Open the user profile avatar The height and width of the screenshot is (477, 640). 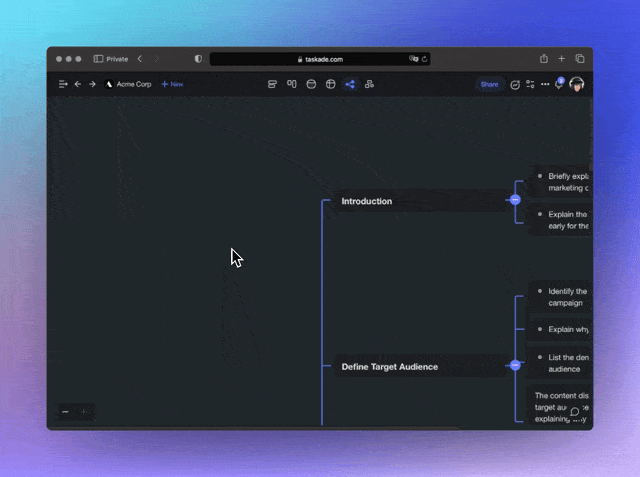(577, 84)
